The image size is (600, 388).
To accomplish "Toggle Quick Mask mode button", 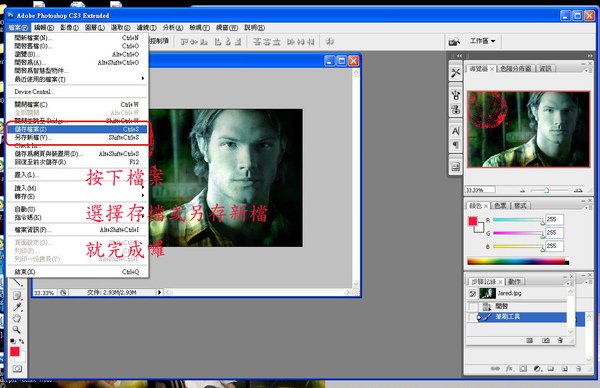I will (17, 368).
